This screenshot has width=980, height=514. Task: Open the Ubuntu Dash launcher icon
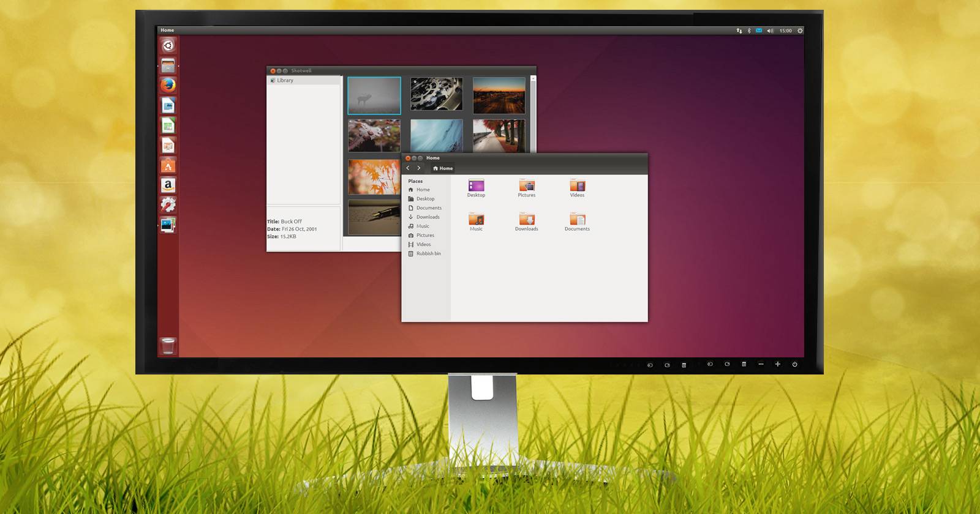pos(168,45)
